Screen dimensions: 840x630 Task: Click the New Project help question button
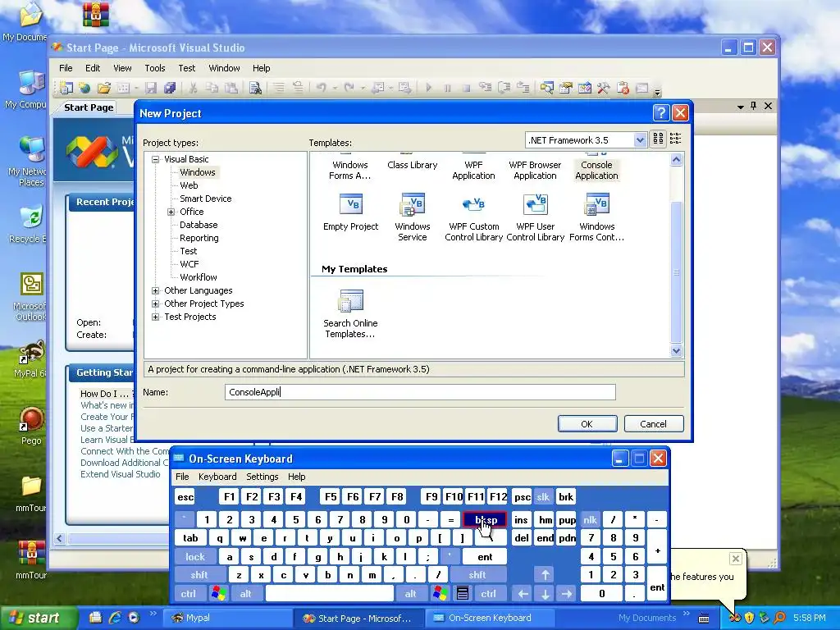tap(661, 113)
